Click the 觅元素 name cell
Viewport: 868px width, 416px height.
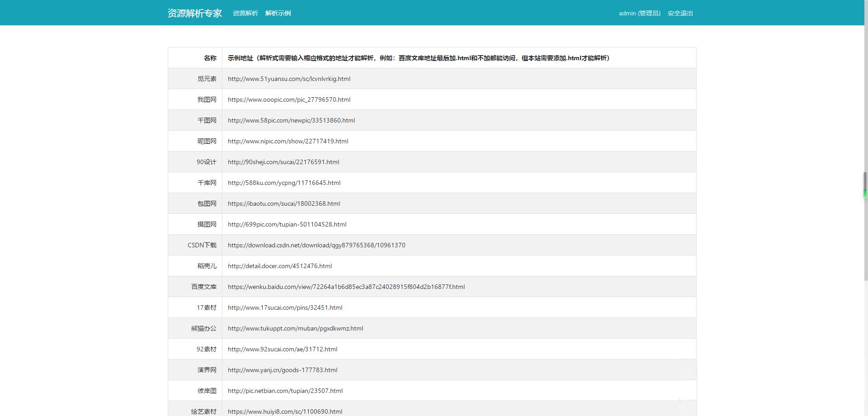pyautogui.click(x=195, y=79)
